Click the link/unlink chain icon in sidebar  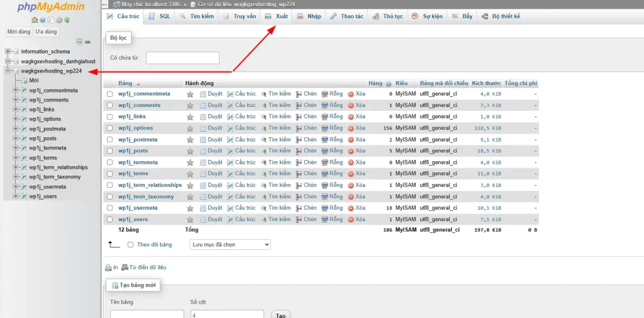(x=87, y=42)
